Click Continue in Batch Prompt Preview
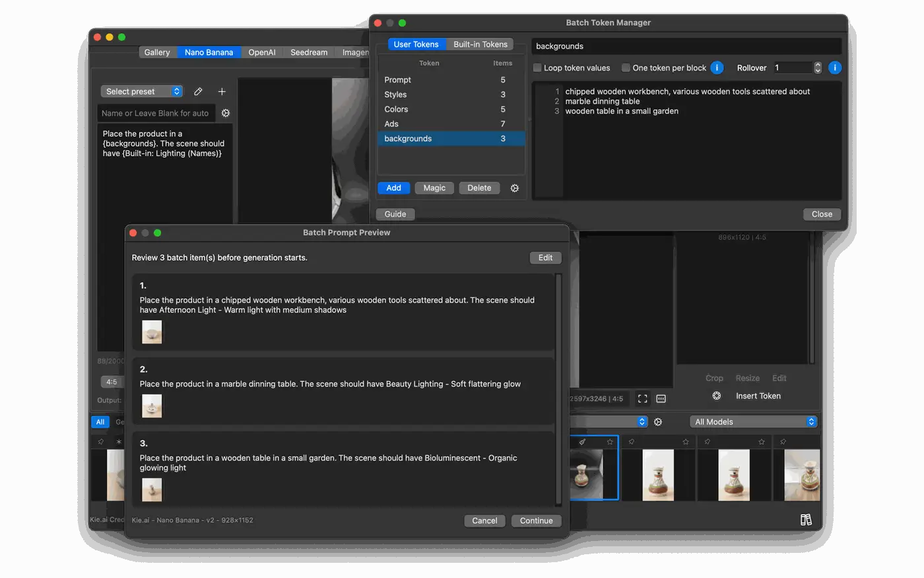The width and height of the screenshot is (924, 578). point(537,521)
